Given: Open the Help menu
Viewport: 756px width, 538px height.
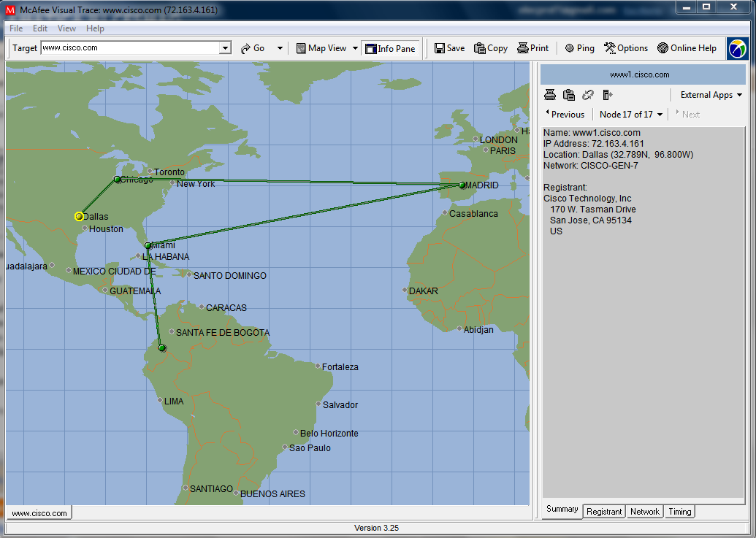Looking at the screenshot, I should click(95, 28).
